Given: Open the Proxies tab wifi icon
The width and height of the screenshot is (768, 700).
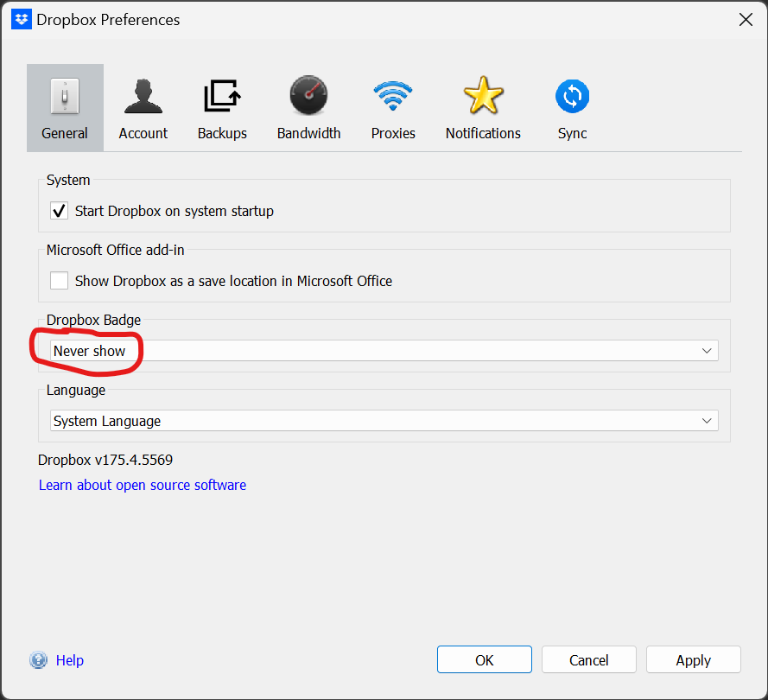Looking at the screenshot, I should [x=393, y=96].
